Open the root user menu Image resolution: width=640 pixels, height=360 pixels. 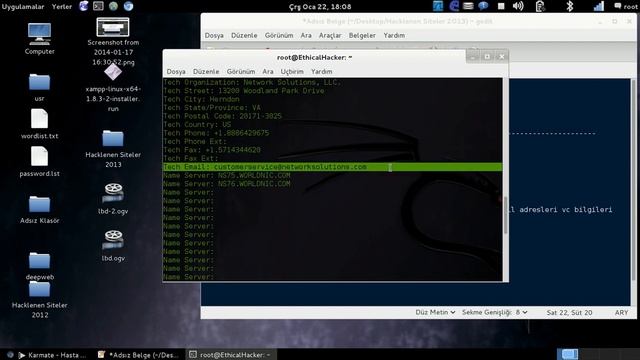tap(626, 6)
